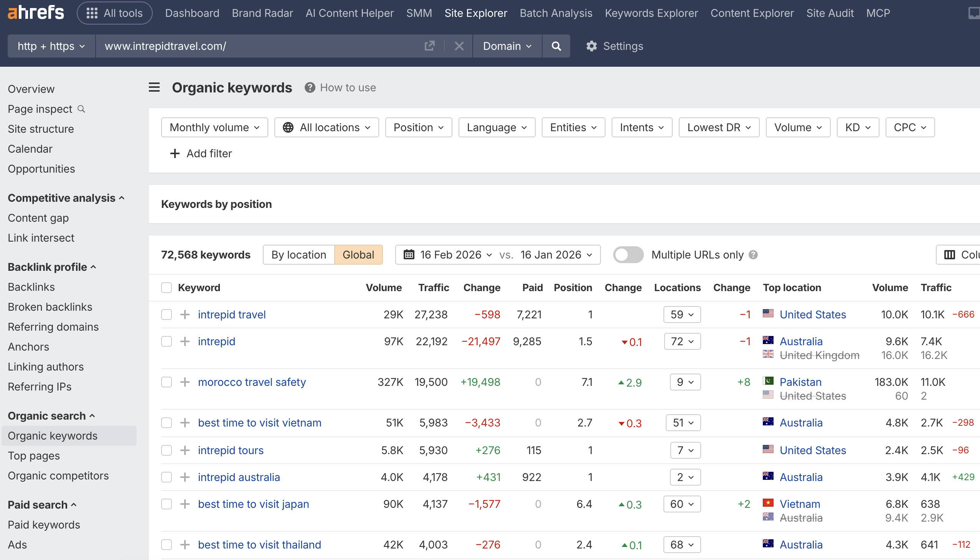The height and width of the screenshot is (560, 980).
Task: Clear the entered domain with the X icon
Action: click(x=459, y=46)
